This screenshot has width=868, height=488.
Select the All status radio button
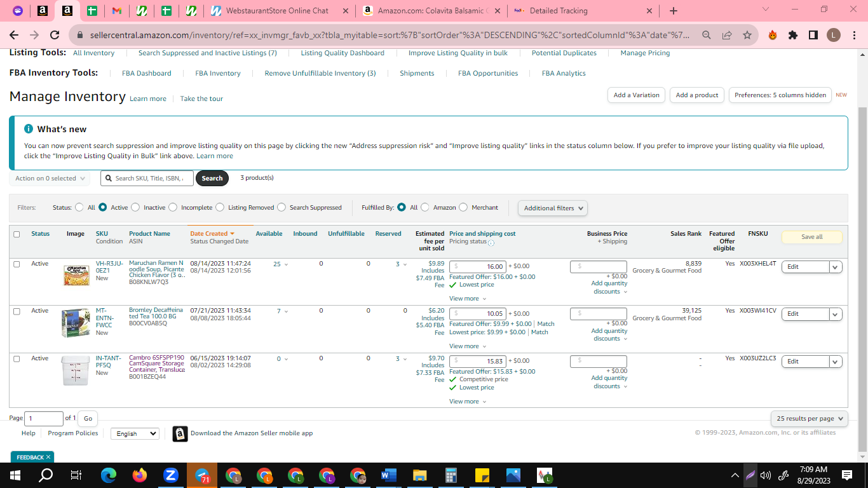point(79,207)
